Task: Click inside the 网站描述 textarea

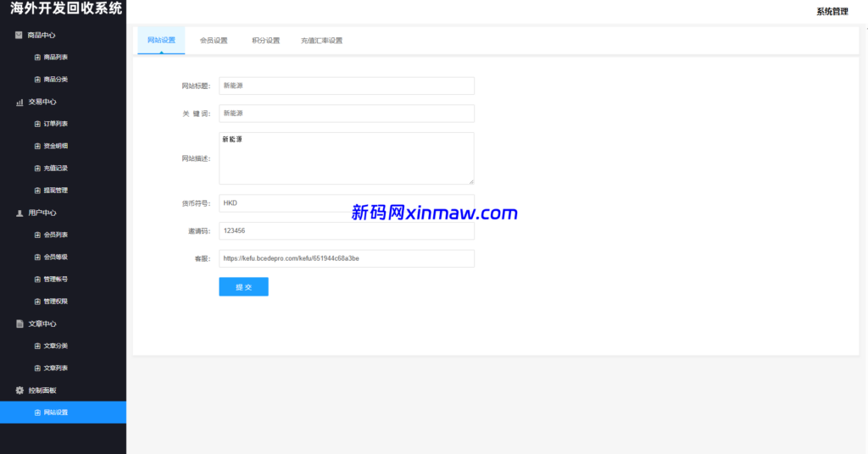Action: point(347,158)
